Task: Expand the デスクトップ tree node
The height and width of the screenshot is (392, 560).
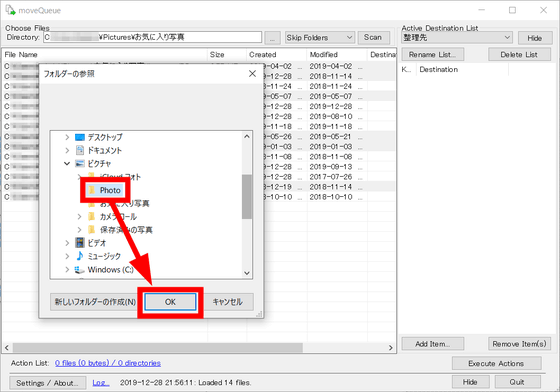Action: [67, 137]
